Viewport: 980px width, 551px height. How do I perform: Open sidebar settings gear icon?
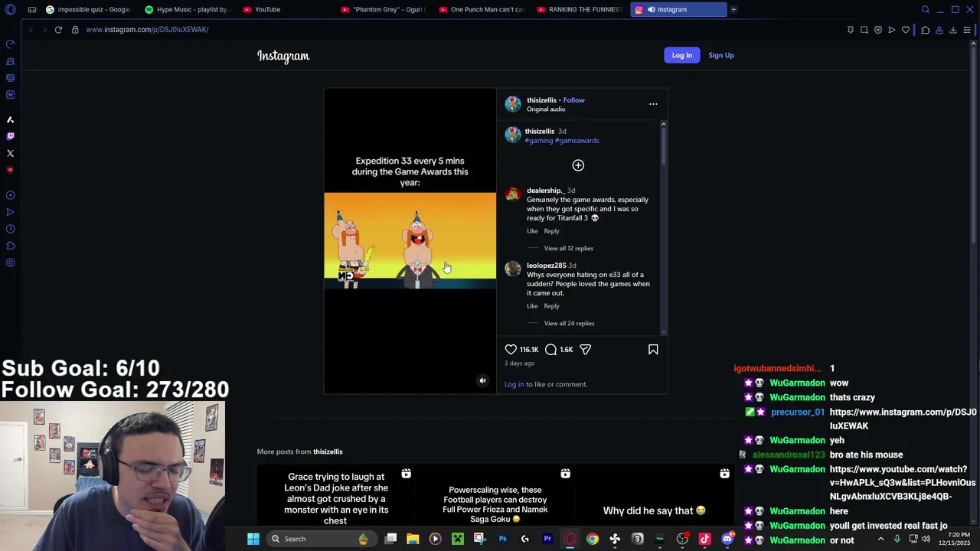(x=11, y=262)
